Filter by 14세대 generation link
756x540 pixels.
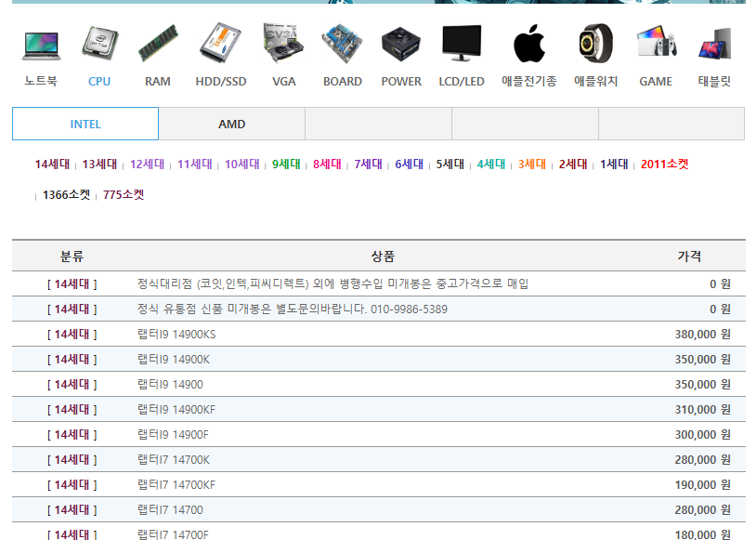[x=52, y=165]
